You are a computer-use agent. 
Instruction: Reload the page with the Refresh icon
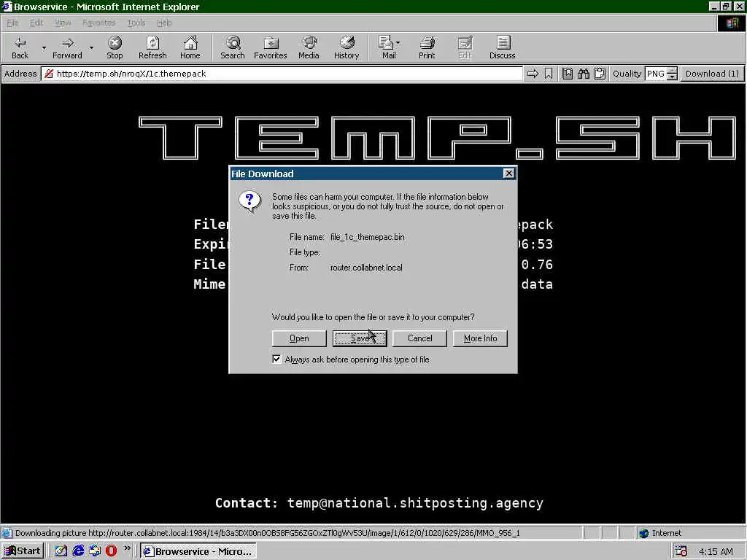pyautogui.click(x=152, y=43)
